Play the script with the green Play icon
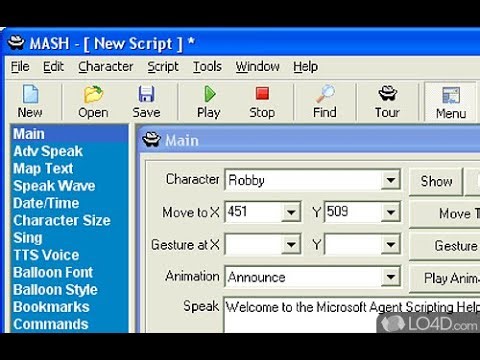Image resolution: width=480 pixels, height=360 pixels. (x=209, y=94)
